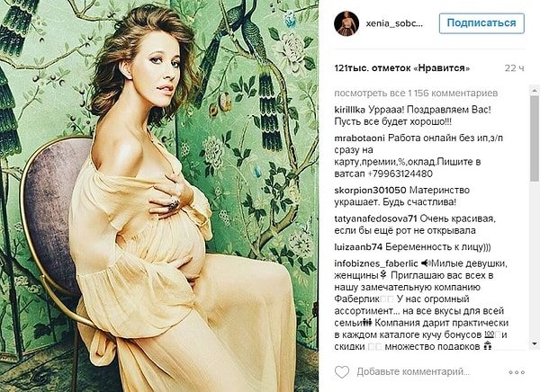Click the Подписаться follow button
The width and height of the screenshot is (540, 392).
click(x=481, y=23)
